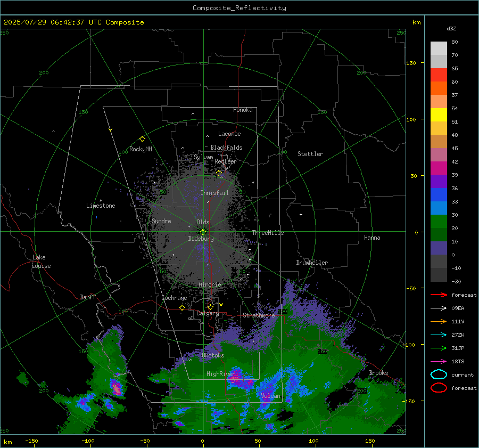Click the cyan 27ZW arrow icon
The image size is (479, 448).
pyautogui.click(x=439, y=335)
